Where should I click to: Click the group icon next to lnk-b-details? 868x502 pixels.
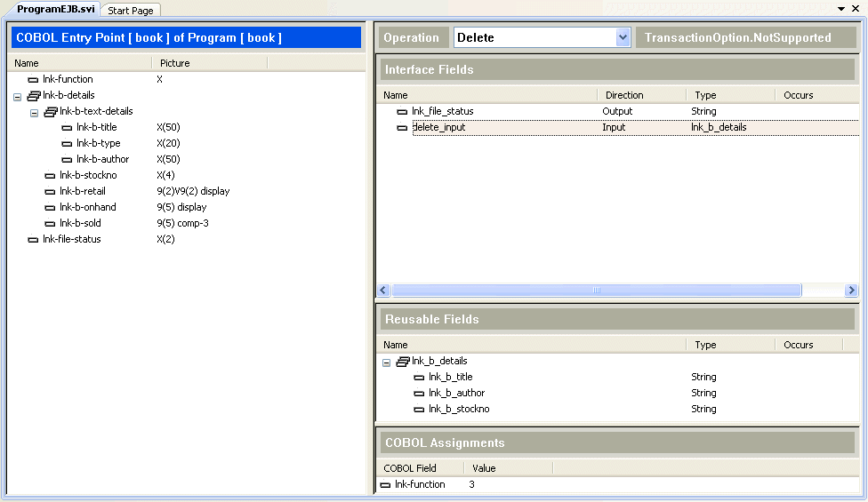click(x=34, y=96)
